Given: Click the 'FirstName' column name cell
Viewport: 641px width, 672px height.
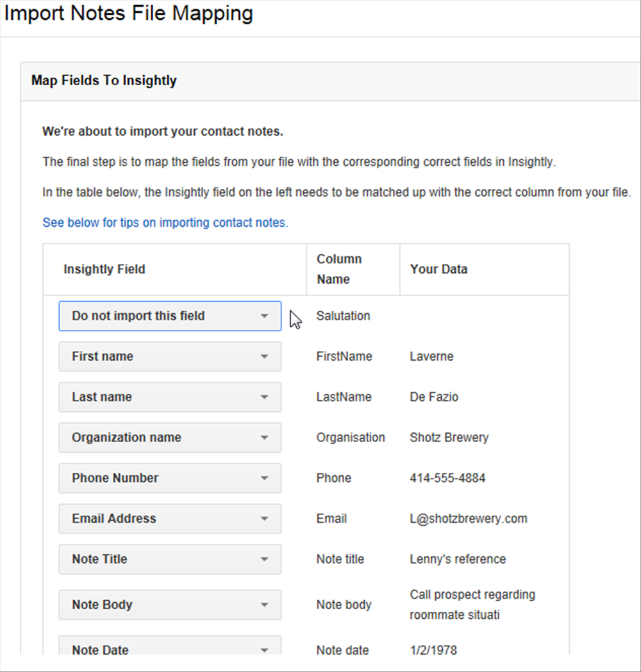Looking at the screenshot, I should (344, 356).
